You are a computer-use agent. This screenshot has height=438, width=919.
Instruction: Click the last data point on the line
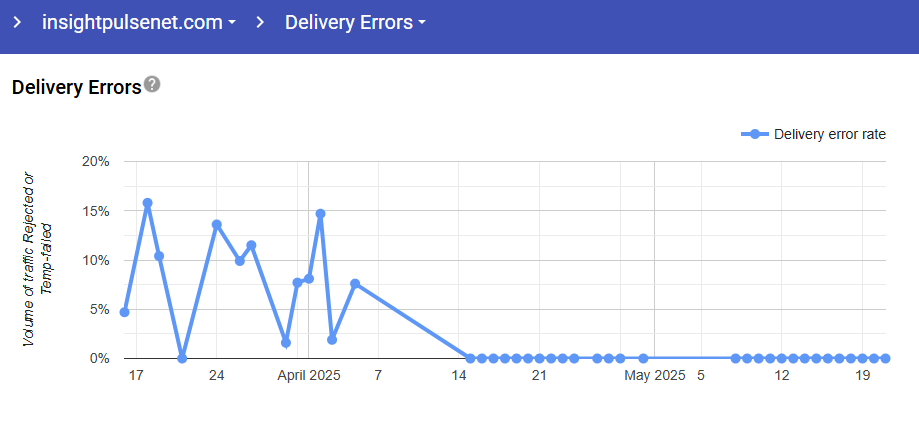tap(886, 358)
